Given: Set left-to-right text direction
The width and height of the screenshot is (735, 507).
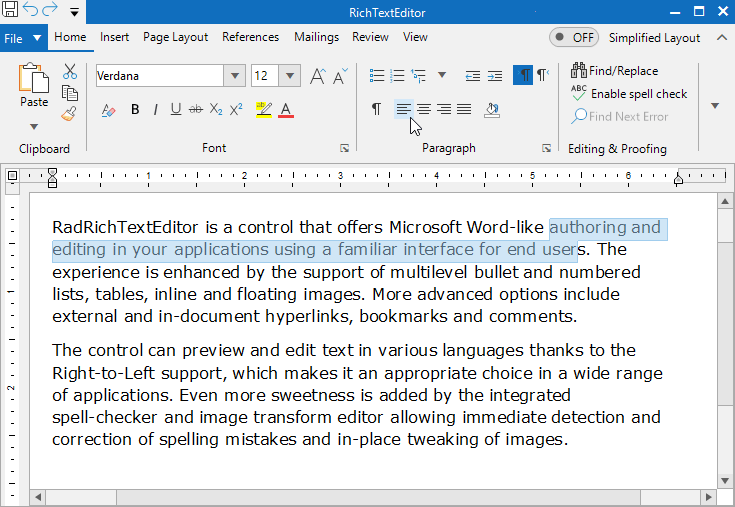Looking at the screenshot, I should (523, 75).
